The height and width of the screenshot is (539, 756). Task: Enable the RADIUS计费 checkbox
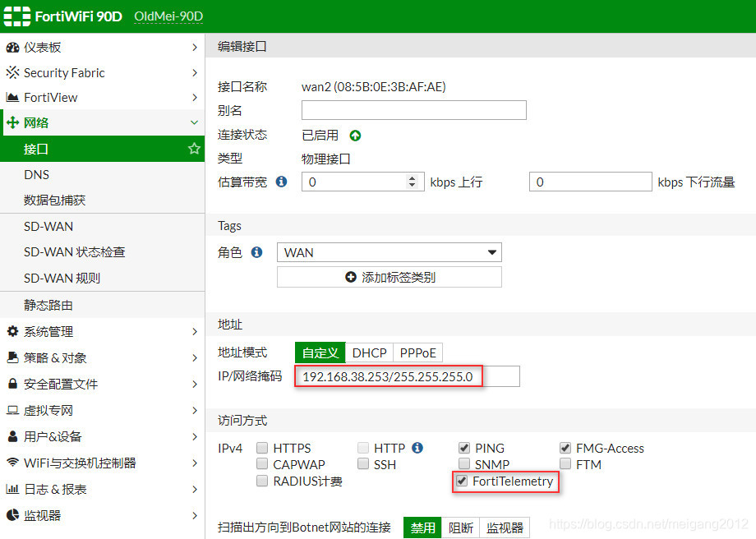click(x=262, y=481)
